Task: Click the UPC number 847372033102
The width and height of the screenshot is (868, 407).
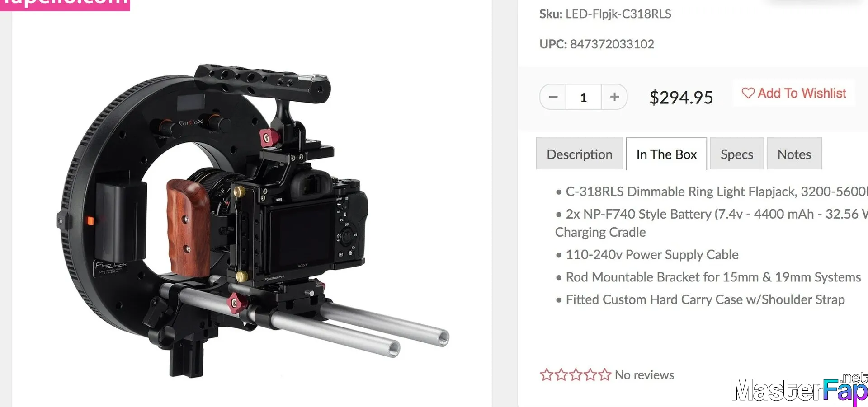Action: click(612, 44)
